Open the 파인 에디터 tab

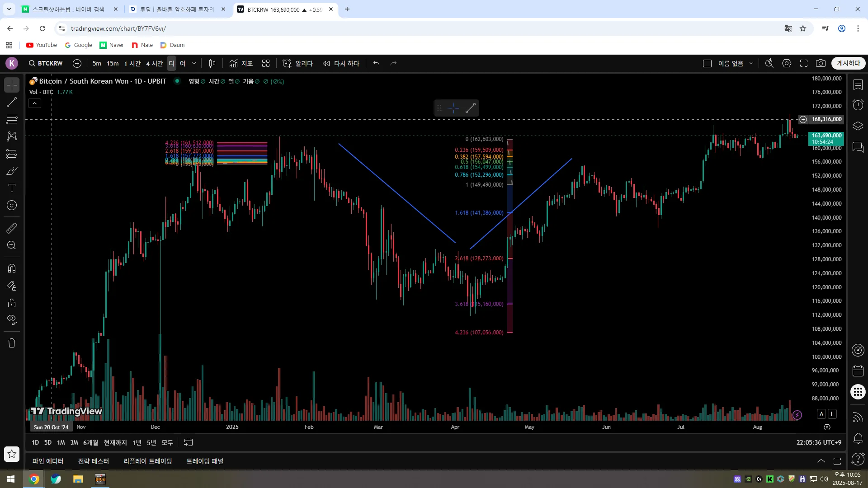[48, 461]
